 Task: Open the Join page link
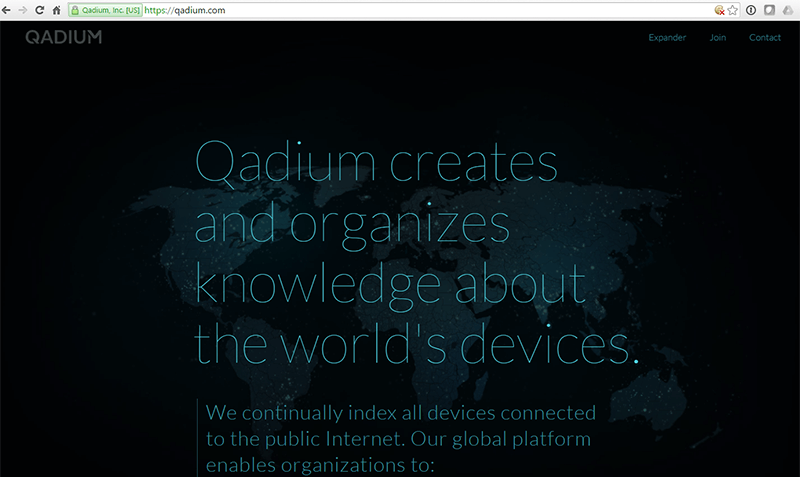[718, 38]
